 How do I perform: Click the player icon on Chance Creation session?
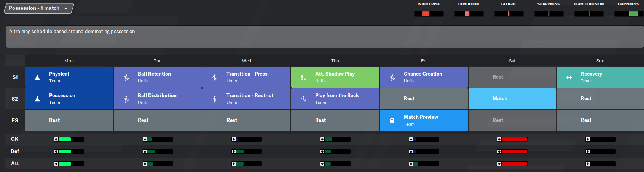(392, 77)
